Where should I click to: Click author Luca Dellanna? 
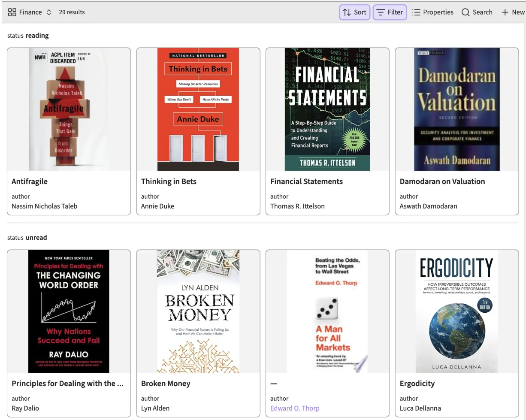coord(420,408)
